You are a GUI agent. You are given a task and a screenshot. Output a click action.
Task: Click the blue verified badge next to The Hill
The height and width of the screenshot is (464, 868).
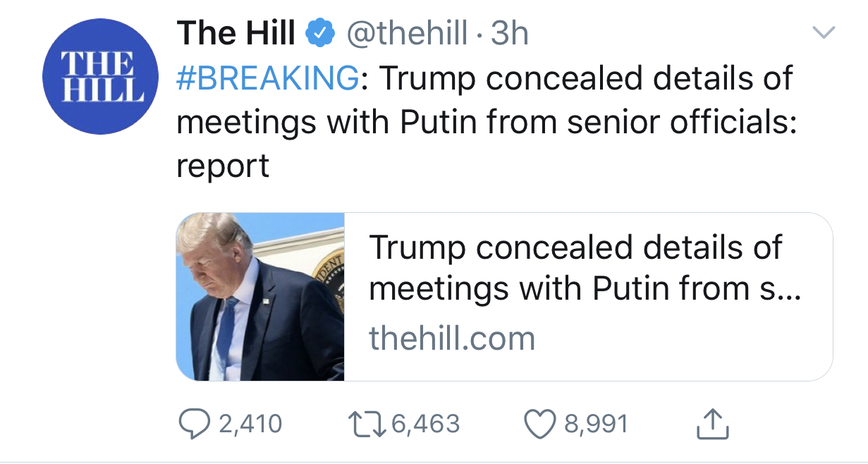[319, 32]
